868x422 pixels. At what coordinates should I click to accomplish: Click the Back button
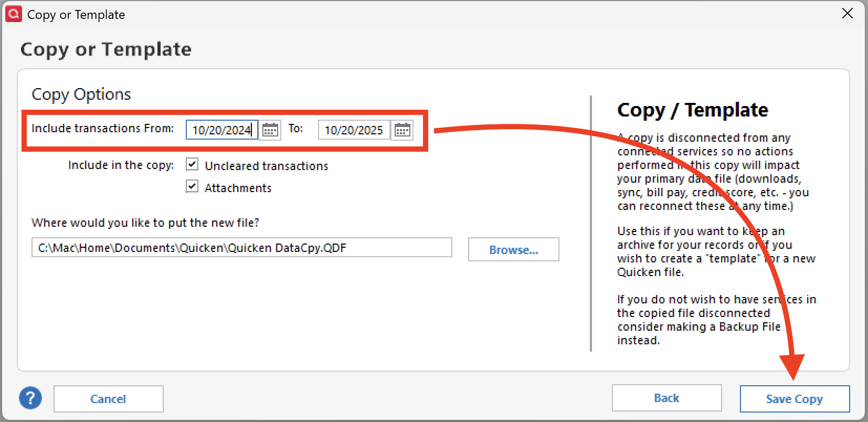point(666,398)
